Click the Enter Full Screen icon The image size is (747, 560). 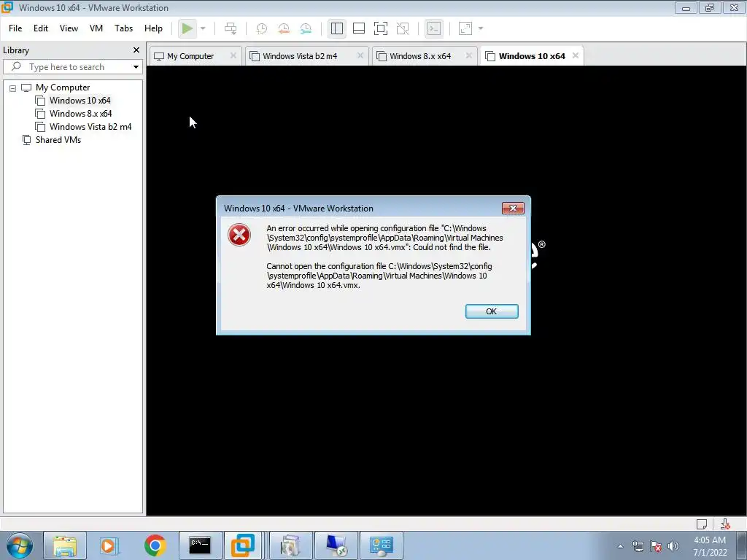[381, 28]
